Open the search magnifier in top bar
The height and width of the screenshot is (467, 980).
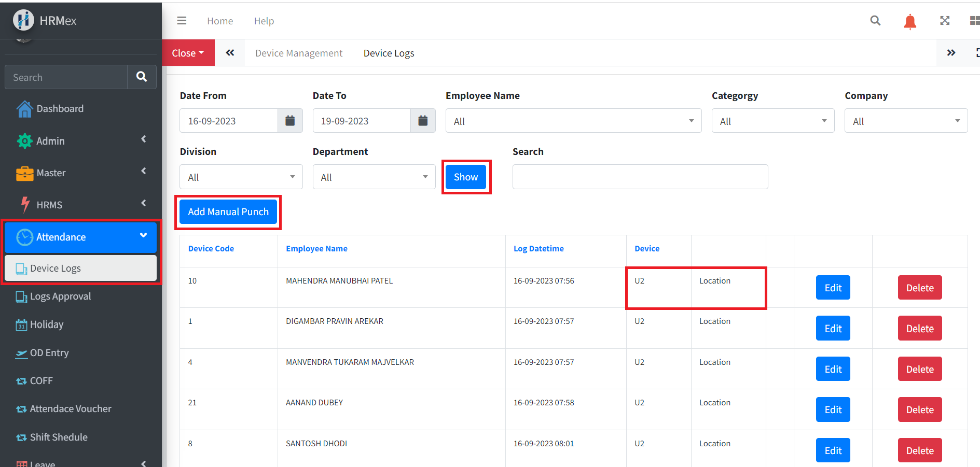(875, 21)
